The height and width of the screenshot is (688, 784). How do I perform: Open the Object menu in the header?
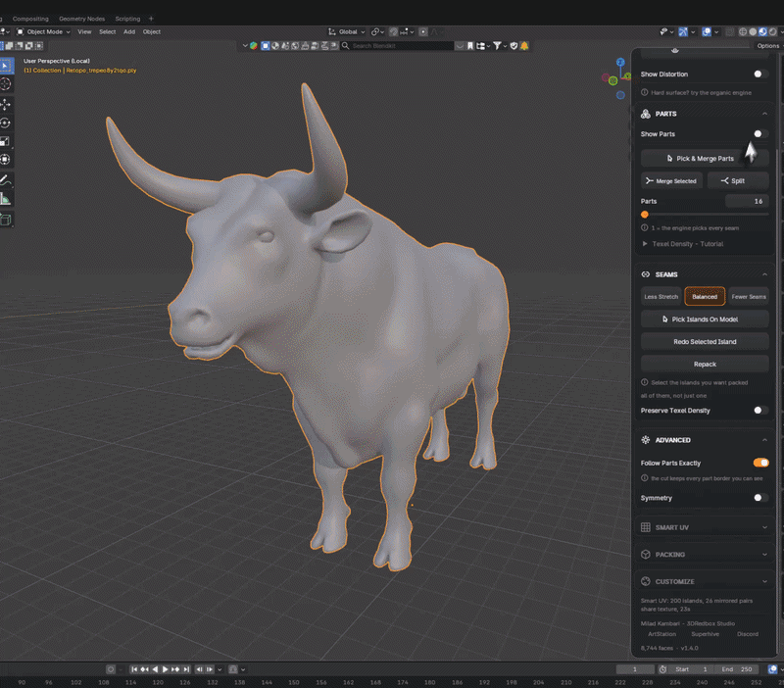tap(152, 32)
